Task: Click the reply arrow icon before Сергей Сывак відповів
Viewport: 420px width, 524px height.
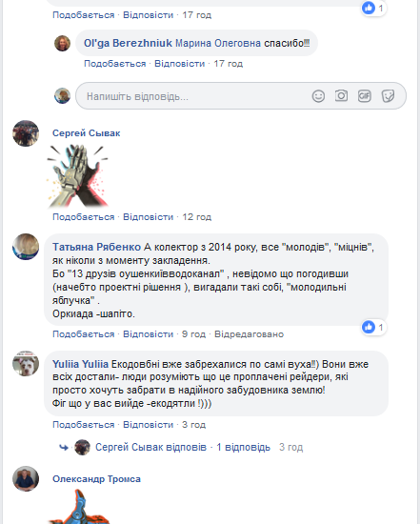Action: click(64, 447)
